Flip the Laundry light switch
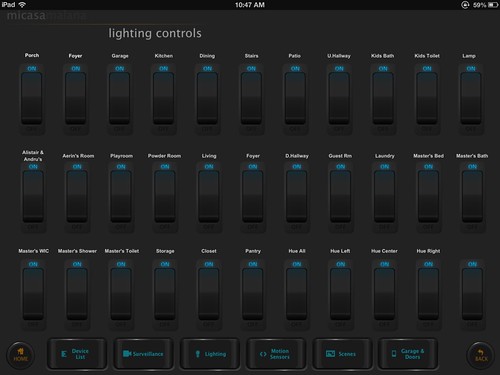Screen dimensions: 500x375 pyautogui.click(x=384, y=197)
